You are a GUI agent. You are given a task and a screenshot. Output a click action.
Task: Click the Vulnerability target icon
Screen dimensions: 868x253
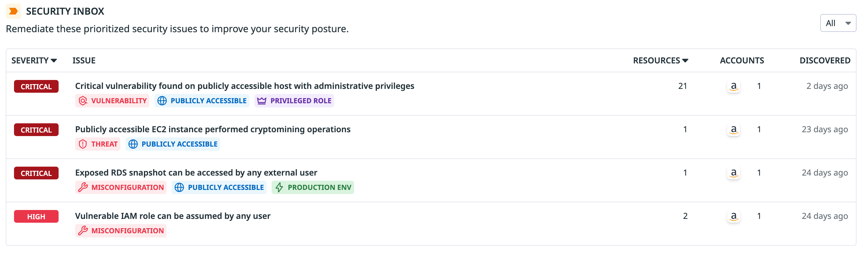(83, 101)
